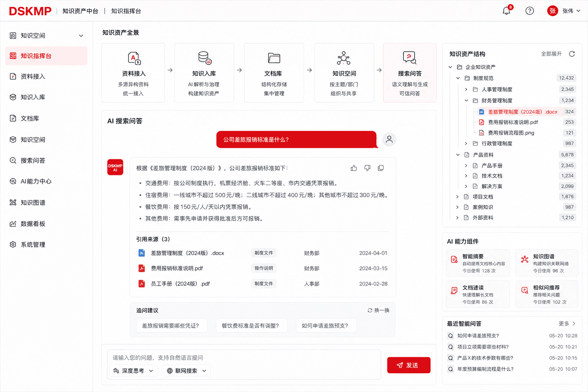The width and height of the screenshot is (588, 392).
Task: Select 知识指挥台 in the sidebar
Action: tap(46, 56)
